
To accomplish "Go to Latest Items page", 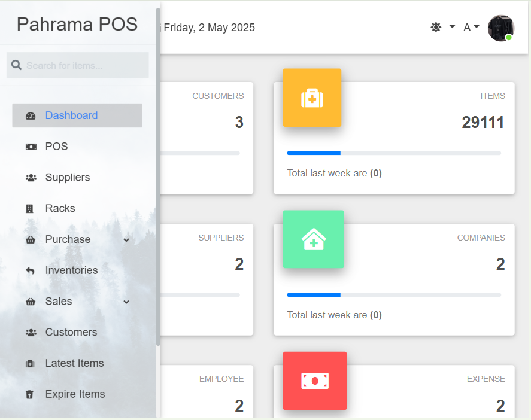I will click(x=74, y=364).
